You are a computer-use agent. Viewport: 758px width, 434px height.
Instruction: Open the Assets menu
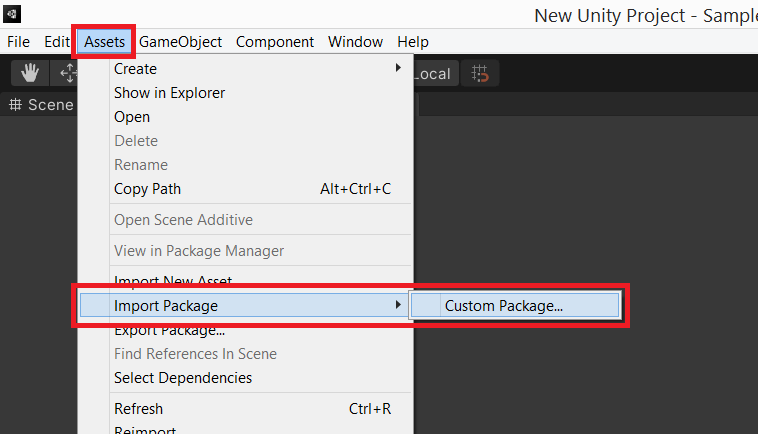pyautogui.click(x=104, y=41)
